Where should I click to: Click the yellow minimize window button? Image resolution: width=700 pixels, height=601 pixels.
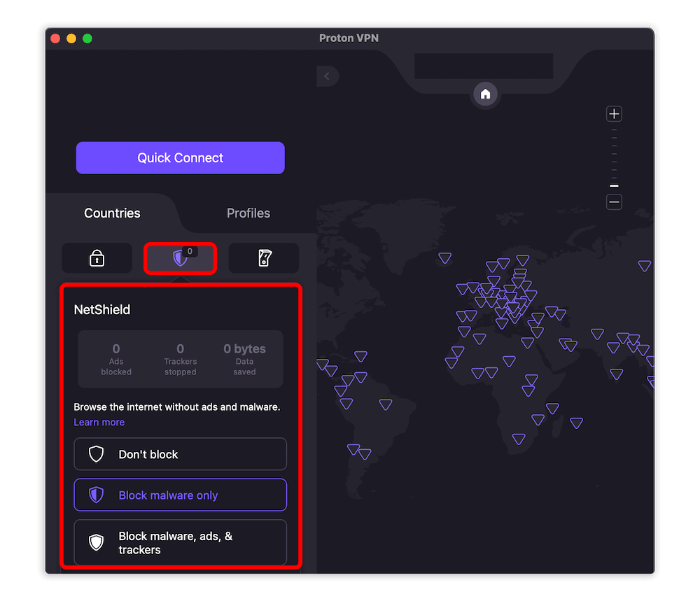pyautogui.click(x=71, y=38)
